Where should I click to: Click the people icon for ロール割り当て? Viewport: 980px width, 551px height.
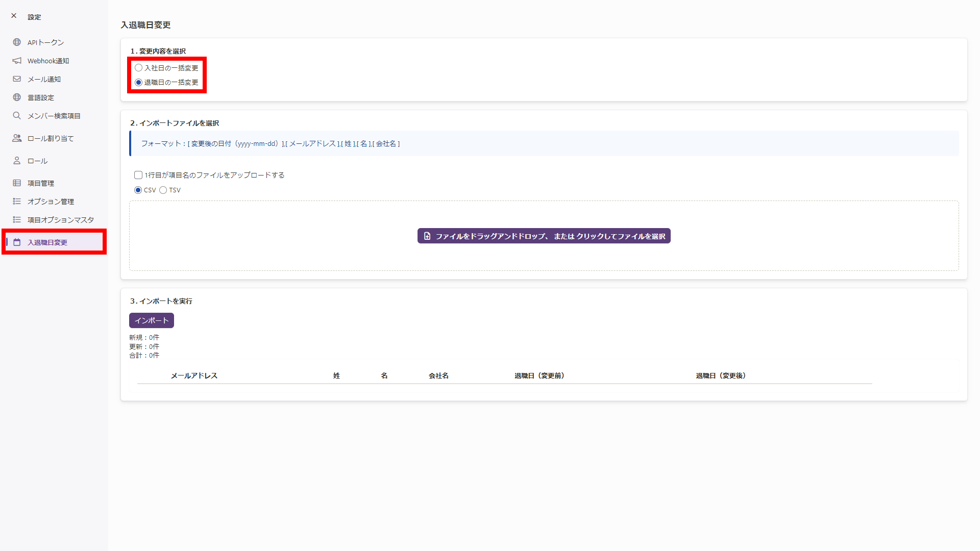17,138
